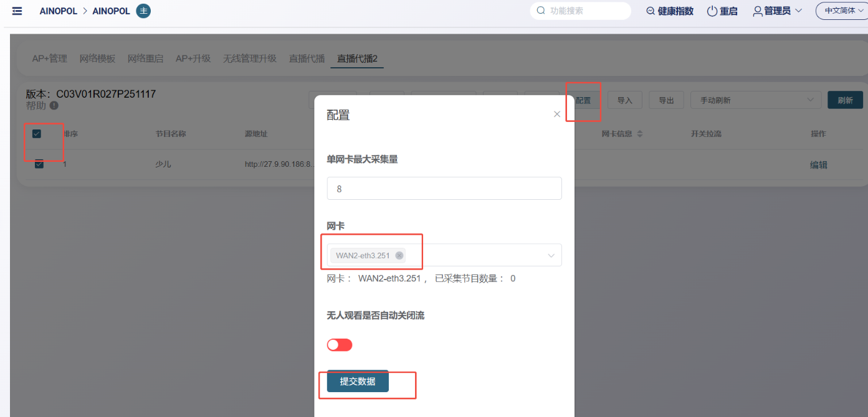Viewport: 868px width, 417px height.
Task: Switch to the 网络模板 tab
Action: [x=97, y=59]
